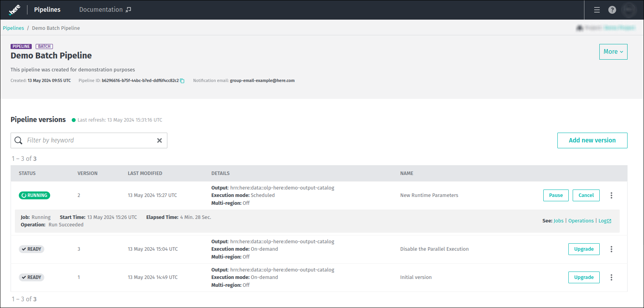The image size is (644, 308).
Task: Upgrade the Disable the Parallel Execution version
Action: (x=584, y=249)
